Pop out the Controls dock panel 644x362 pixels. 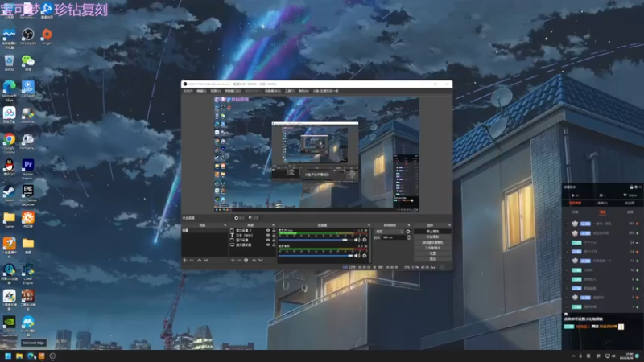pyautogui.click(x=449, y=225)
